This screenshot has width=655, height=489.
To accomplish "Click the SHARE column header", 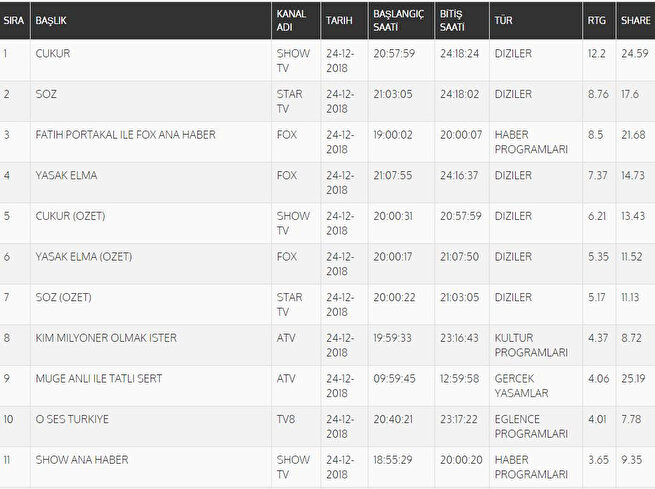I will pos(634,20).
